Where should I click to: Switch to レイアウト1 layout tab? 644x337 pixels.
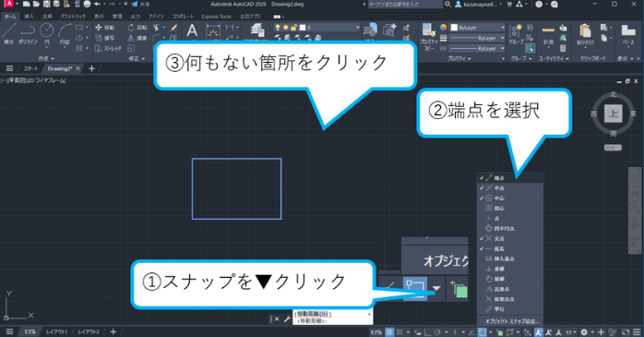(x=56, y=331)
